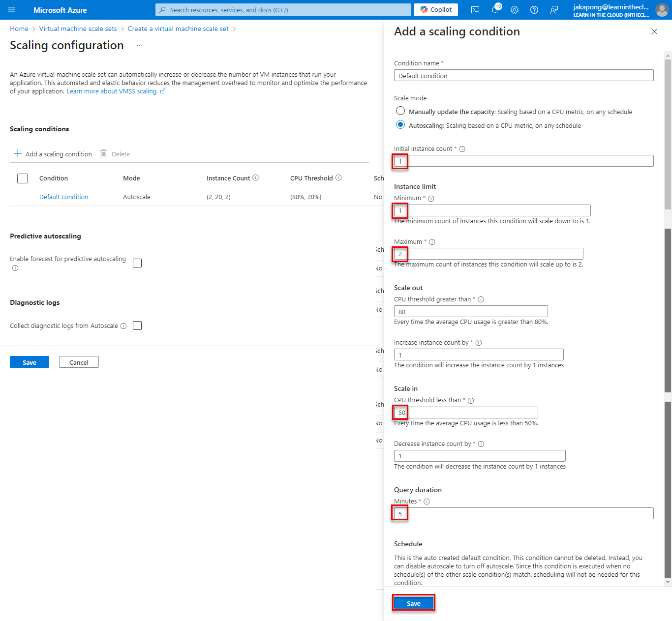This screenshot has height=621, width=672.
Task: Open the notifications bell
Action: [x=495, y=10]
